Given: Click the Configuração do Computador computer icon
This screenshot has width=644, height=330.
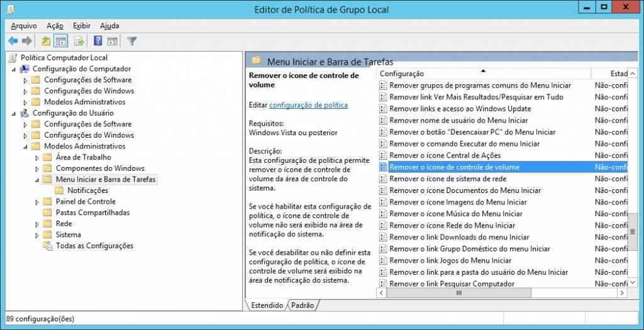Looking at the screenshot, I should pos(25,69).
